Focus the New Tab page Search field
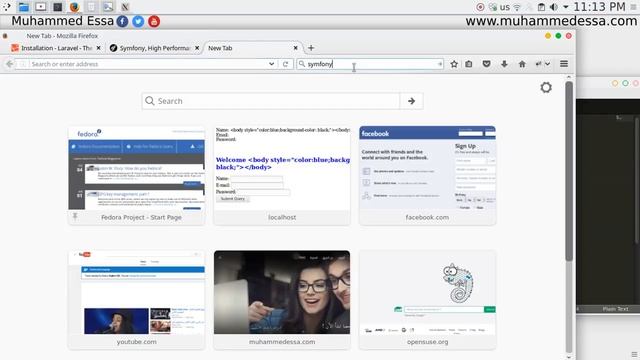This screenshot has width=640, height=360. 271,101
